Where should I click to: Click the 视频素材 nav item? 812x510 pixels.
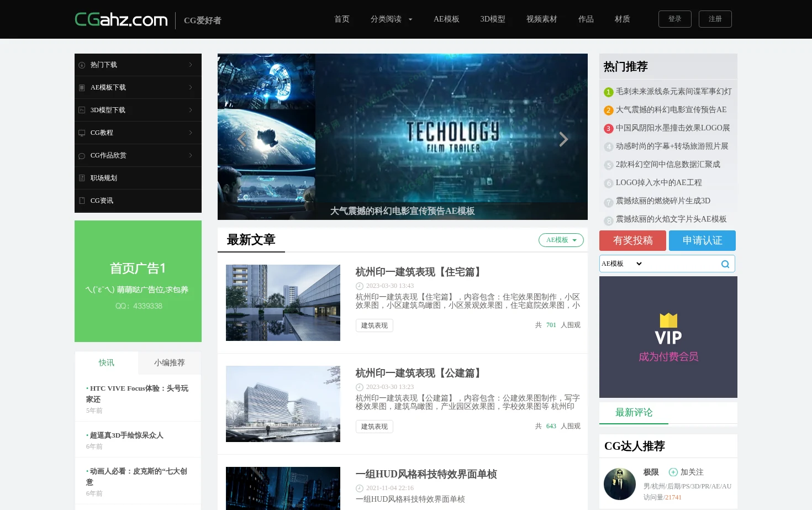541,19
